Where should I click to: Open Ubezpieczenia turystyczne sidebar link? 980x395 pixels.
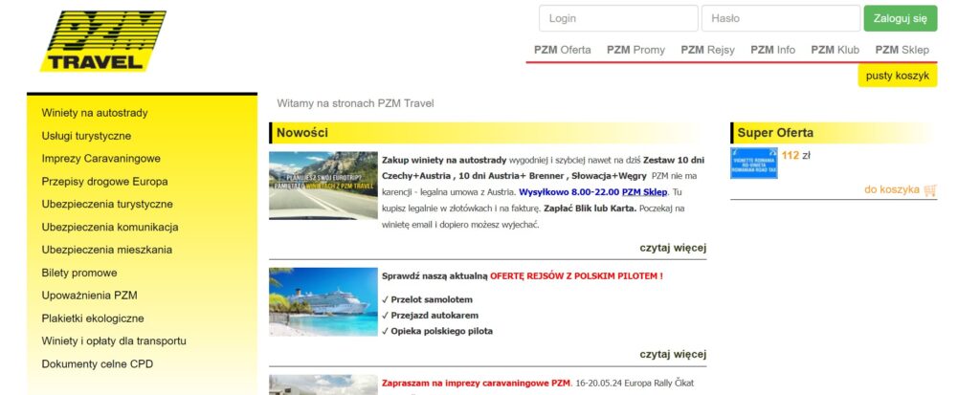pos(107,205)
